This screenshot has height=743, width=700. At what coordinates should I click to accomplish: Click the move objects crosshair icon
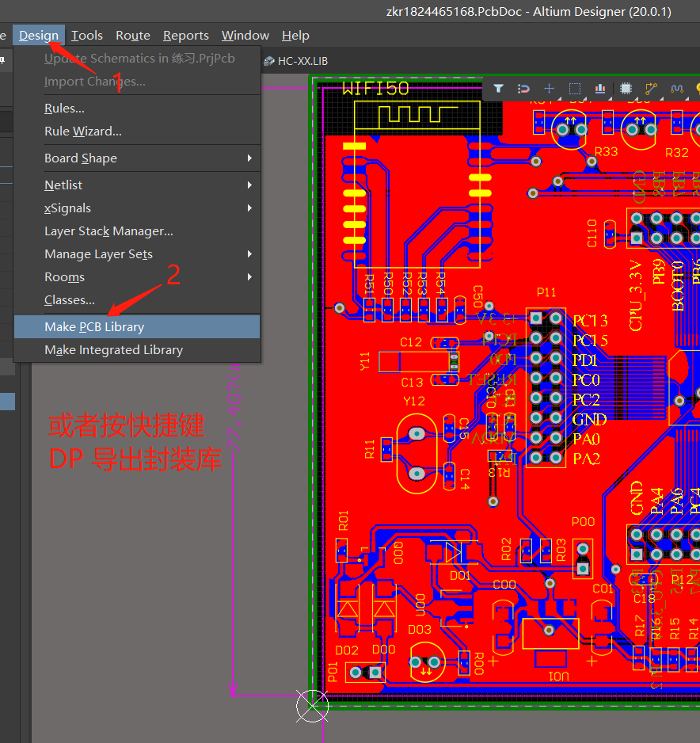549,89
